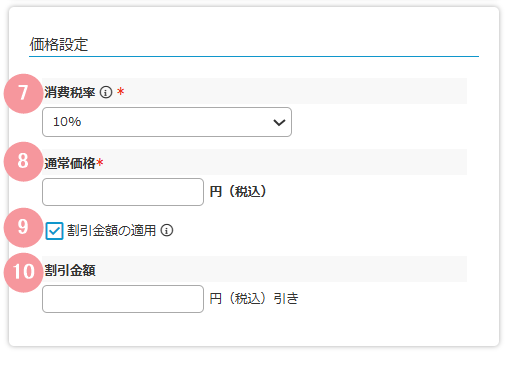Expand the chevron arrow in tax rate selector
The height and width of the screenshot is (370, 519).
(279, 122)
